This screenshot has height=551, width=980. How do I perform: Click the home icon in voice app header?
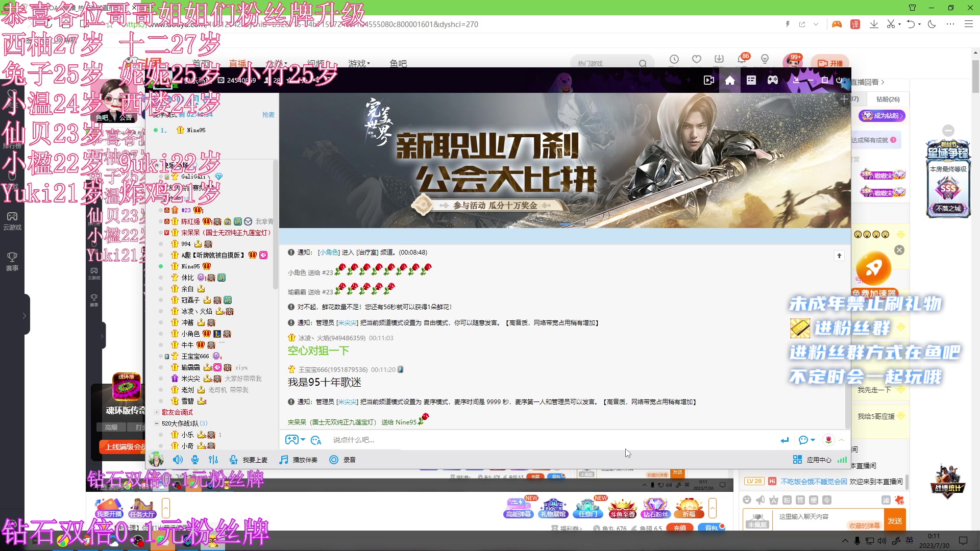730,81
